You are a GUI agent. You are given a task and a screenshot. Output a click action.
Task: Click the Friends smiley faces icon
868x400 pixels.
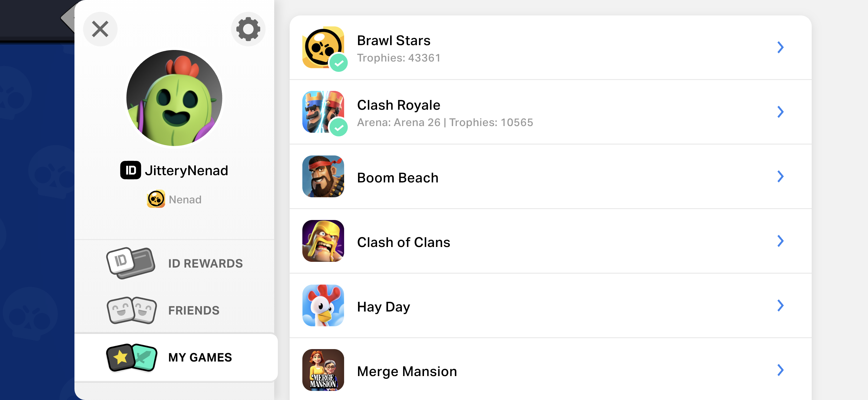(132, 310)
